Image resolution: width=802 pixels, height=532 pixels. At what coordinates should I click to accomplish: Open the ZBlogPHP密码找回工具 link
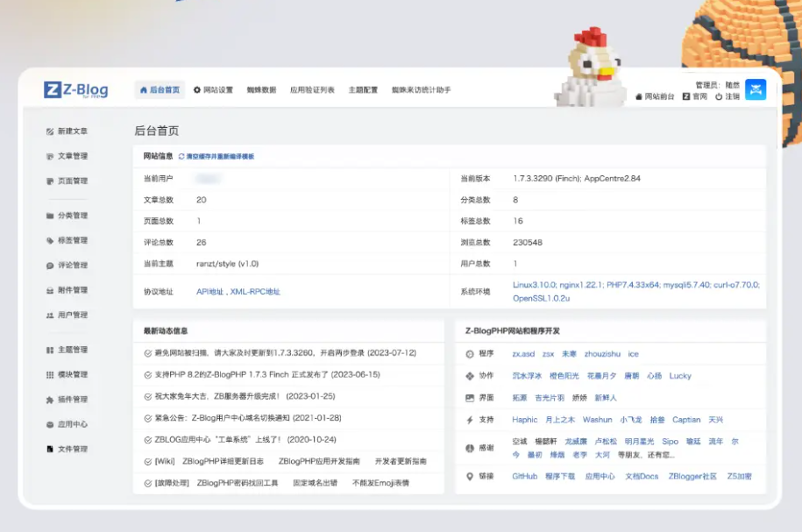(x=238, y=483)
